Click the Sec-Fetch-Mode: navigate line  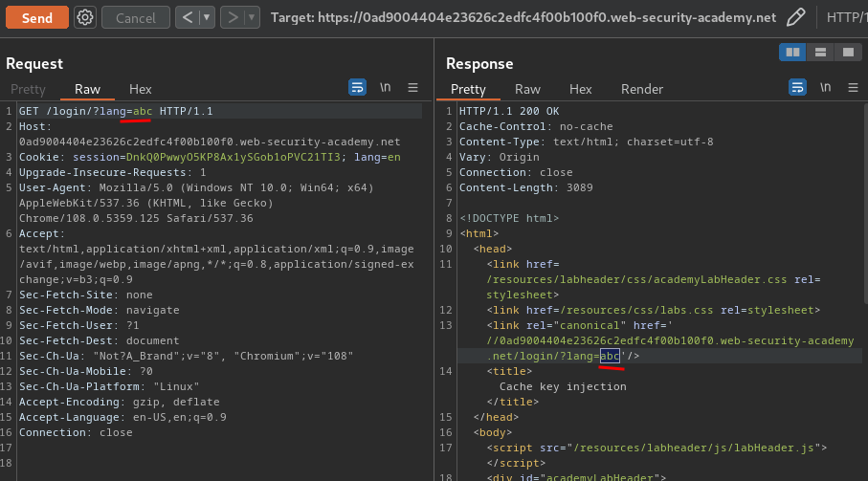click(100, 310)
